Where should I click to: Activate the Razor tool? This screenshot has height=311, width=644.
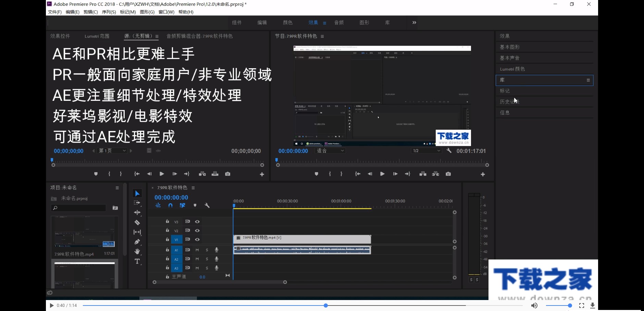point(137,222)
